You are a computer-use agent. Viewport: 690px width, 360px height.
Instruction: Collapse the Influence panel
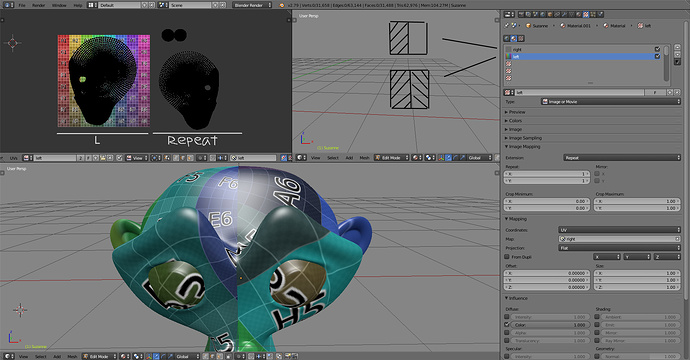click(x=518, y=298)
